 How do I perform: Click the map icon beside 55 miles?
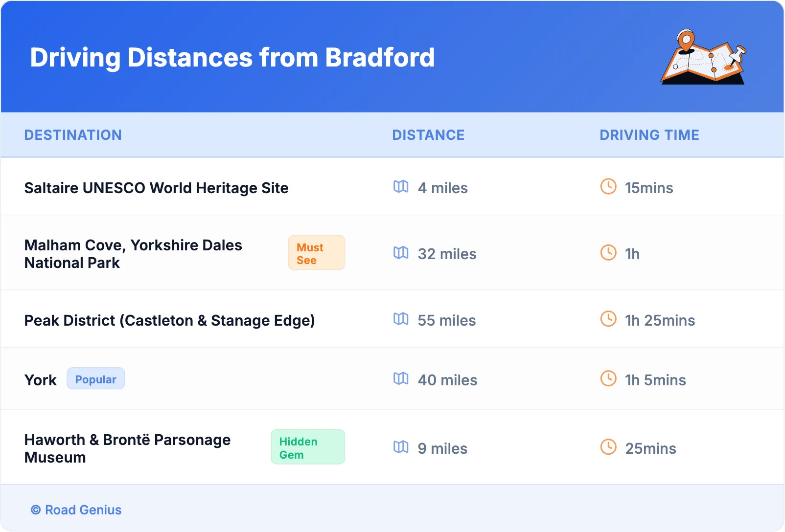401,319
